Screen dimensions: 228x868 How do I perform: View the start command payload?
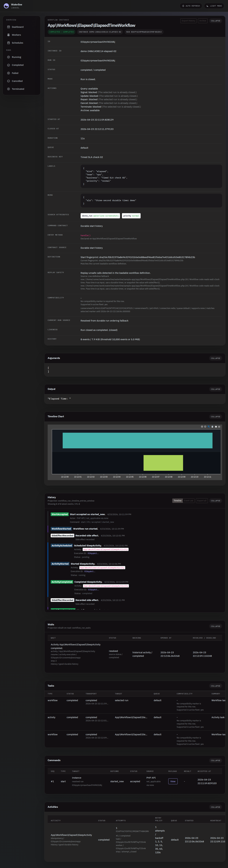173,781
